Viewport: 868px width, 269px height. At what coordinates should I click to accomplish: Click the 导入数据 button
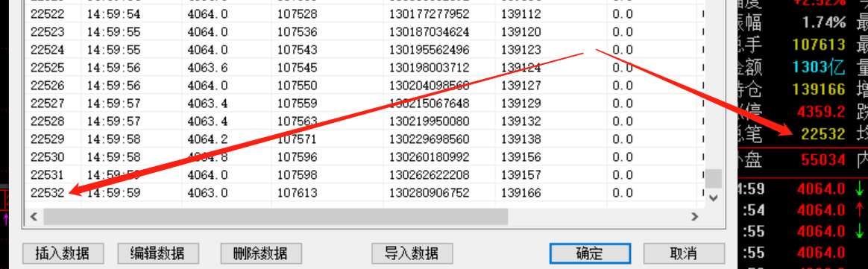pyautogui.click(x=412, y=253)
